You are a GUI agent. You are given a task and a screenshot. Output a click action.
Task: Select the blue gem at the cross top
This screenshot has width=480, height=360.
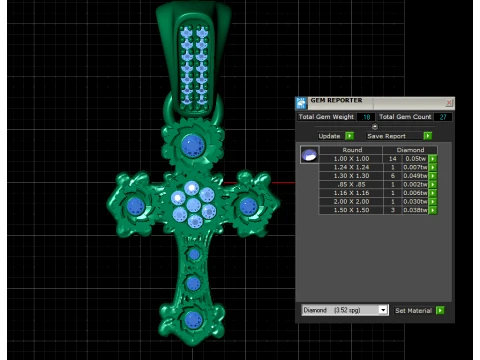click(193, 146)
